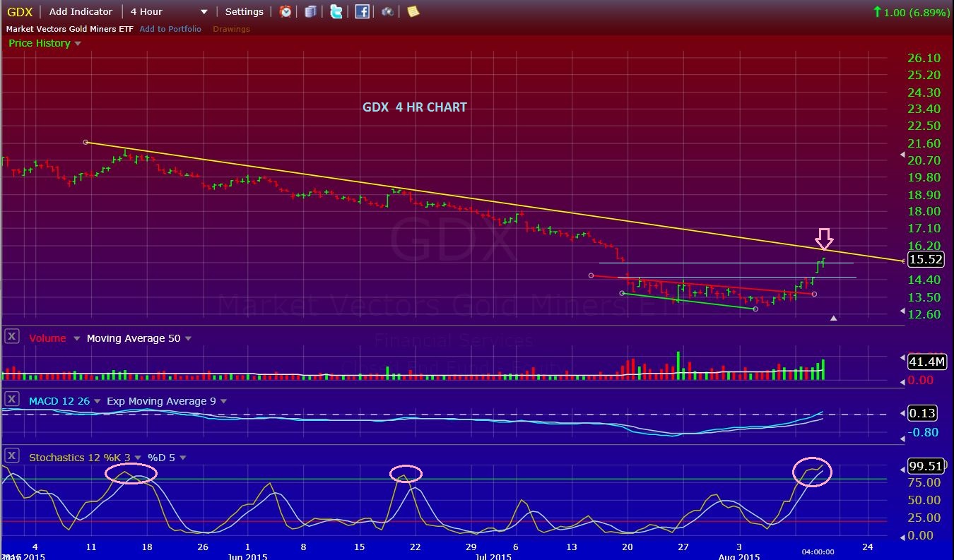The height and width of the screenshot is (560, 954).
Task: Click the Add to Portfolio link
Action: pos(170,29)
